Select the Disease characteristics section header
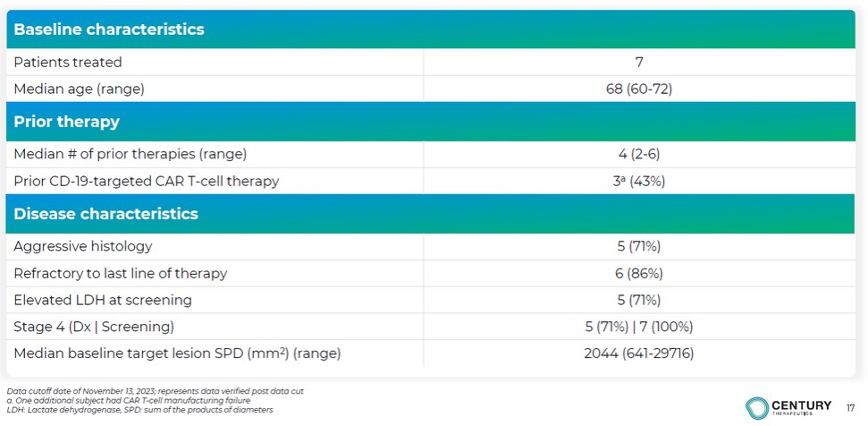The width and height of the screenshot is (868, 426). pos(105,214)
